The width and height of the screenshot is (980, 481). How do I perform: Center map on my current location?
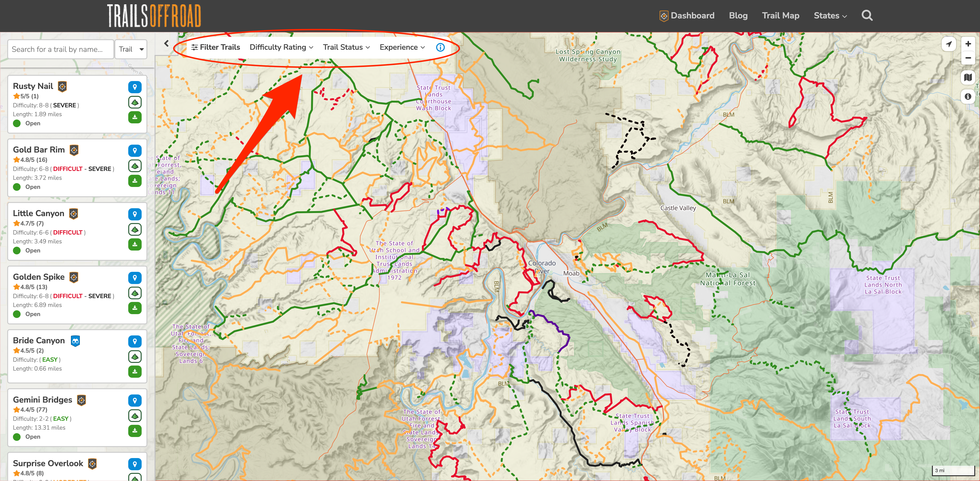[x=949, y=44]
